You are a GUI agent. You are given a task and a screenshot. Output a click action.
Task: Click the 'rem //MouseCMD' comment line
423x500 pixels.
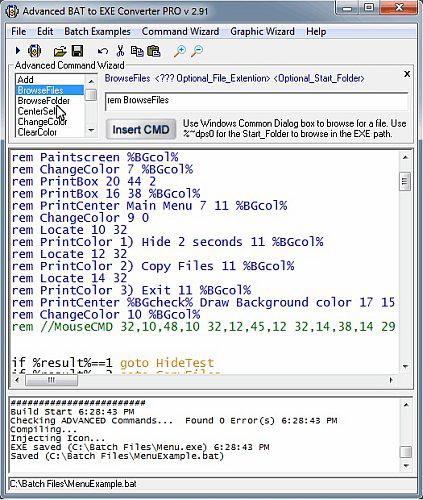pos(204,327)
